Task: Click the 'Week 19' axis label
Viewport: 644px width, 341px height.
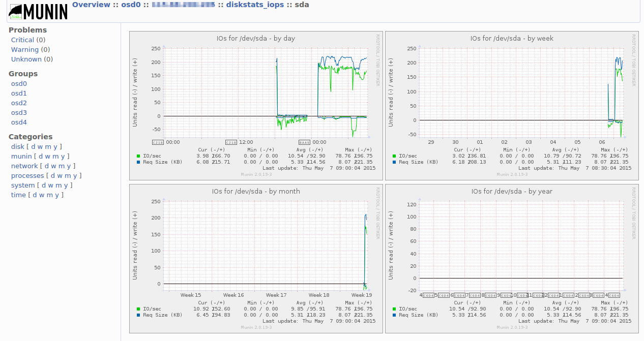Action: pos(362,295)
